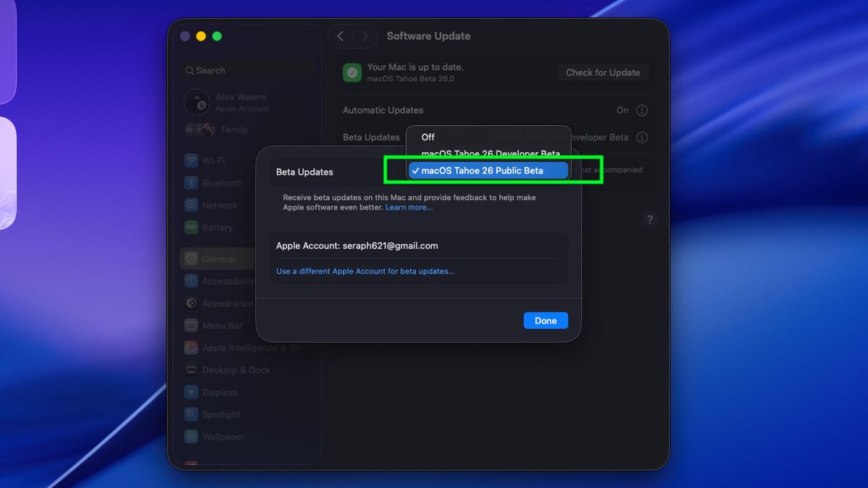Click the help question mark button
Image resolution: width=868 pixels, height=488 pixels.
click(649, 220)
